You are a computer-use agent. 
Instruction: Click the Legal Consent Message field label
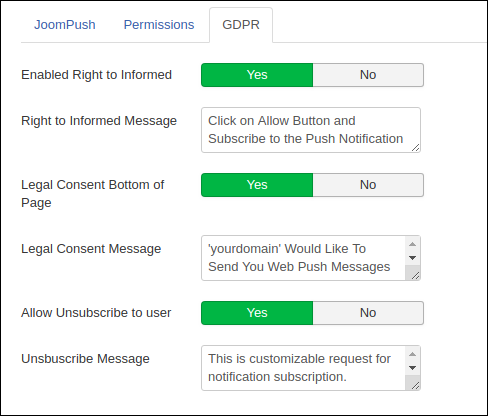click(x=91, y=249)
